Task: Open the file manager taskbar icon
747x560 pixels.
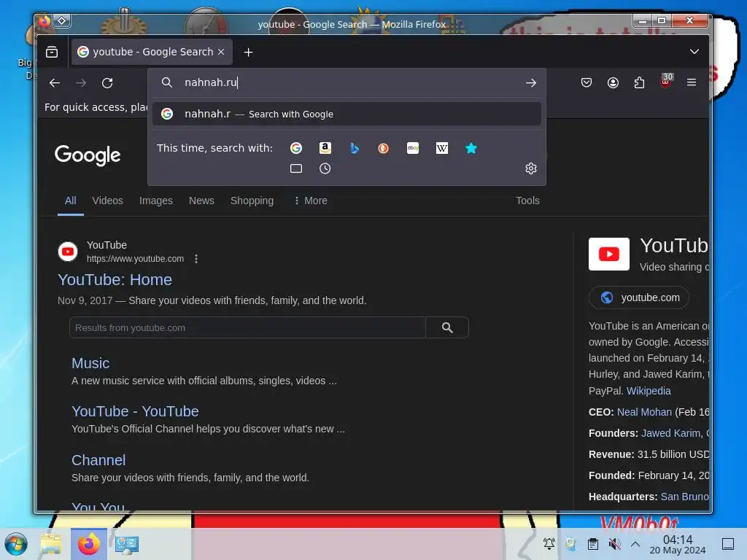Action: 52,544
